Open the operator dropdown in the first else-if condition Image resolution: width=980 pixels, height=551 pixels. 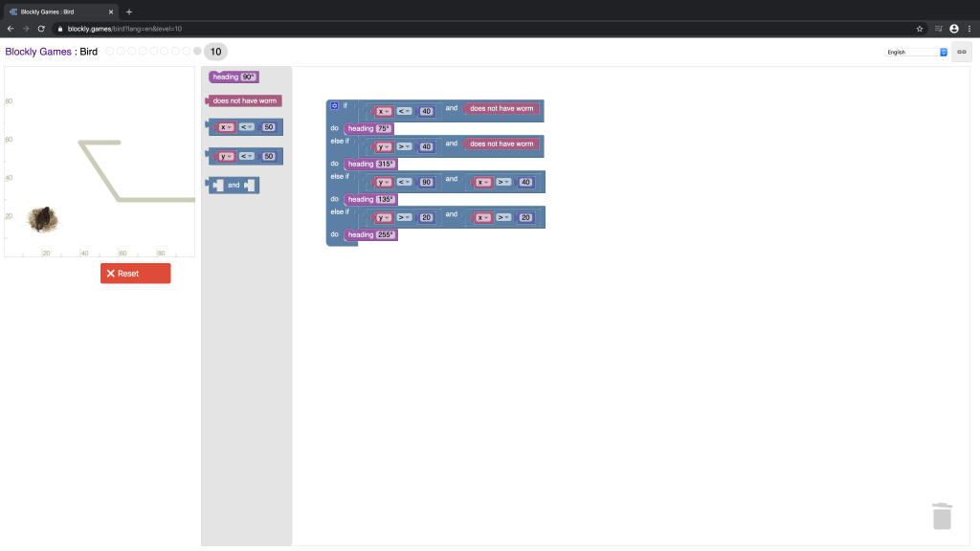click(x=405, y=147)
